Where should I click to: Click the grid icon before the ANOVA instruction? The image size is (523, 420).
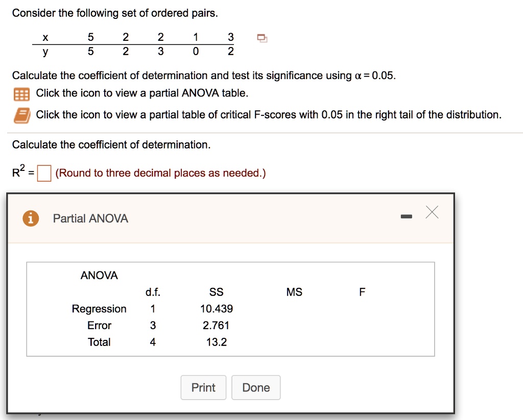[x=22, y=94]
